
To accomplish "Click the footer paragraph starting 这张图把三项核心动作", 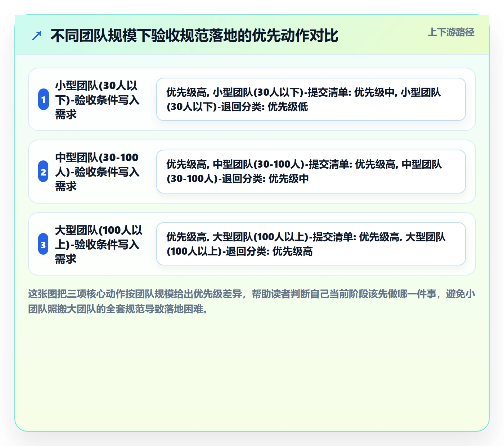I will tap(252, 301).
